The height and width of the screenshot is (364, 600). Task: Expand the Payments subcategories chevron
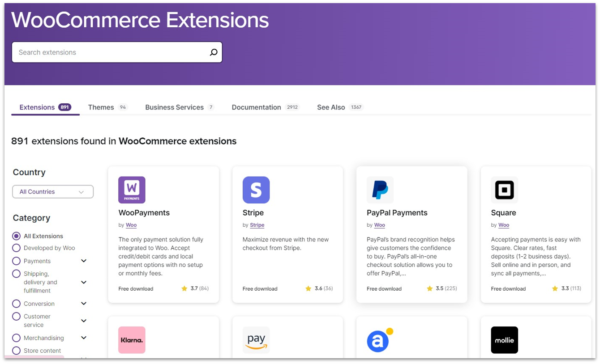click(x=84, y=261)
